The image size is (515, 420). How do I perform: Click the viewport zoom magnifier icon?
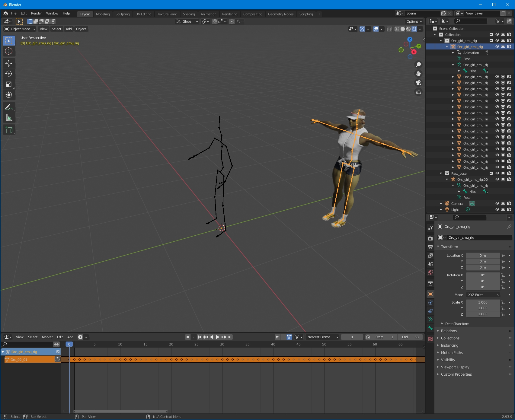(x=418, y=65)
